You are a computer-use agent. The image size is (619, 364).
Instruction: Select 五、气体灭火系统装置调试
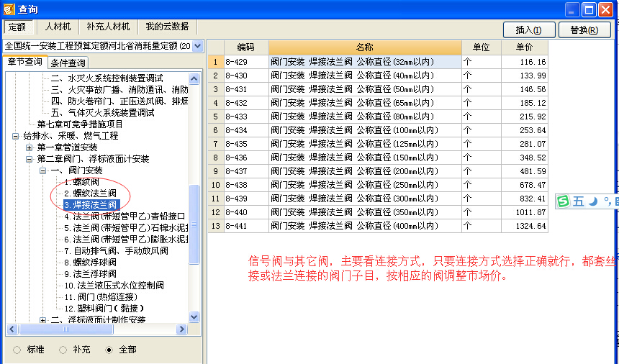pos(102,113)
